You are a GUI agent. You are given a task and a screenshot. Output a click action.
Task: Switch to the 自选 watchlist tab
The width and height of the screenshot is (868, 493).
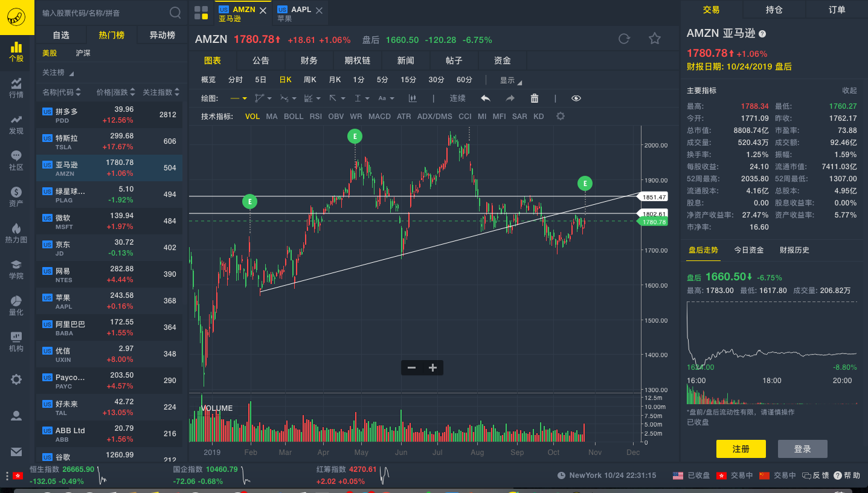61,35
